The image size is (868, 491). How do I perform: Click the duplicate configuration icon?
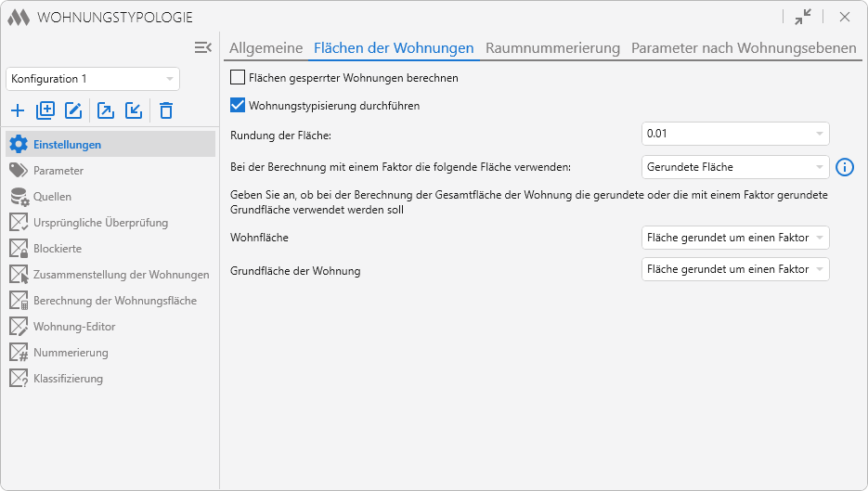pyautogui.click(x=45, y=111)
